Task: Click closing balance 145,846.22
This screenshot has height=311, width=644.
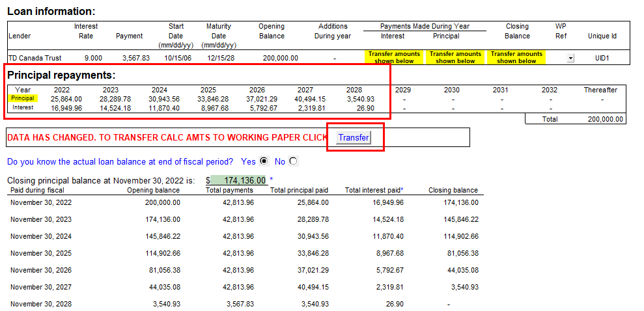Action: 461,219
